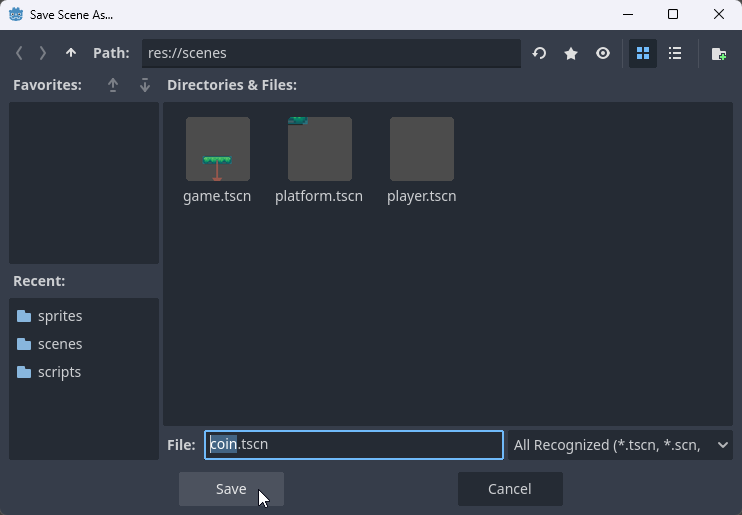Open scripts from Recent list

[x=59, y=372]
